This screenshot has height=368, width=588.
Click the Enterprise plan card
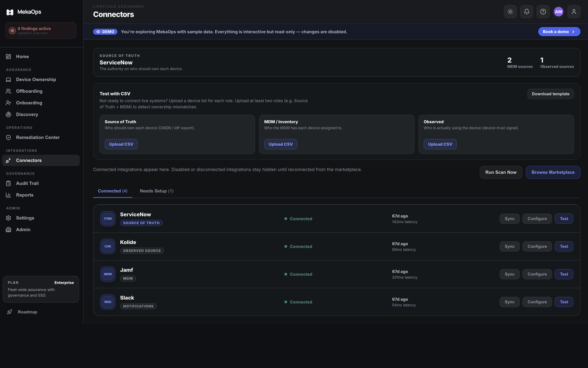pyautogui.click(x=41, y=289)
